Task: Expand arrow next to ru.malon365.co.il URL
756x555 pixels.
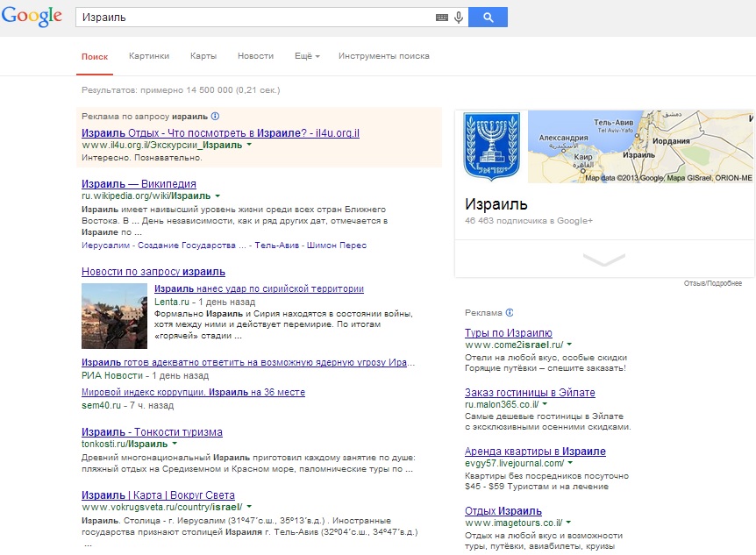Action: 545,404
